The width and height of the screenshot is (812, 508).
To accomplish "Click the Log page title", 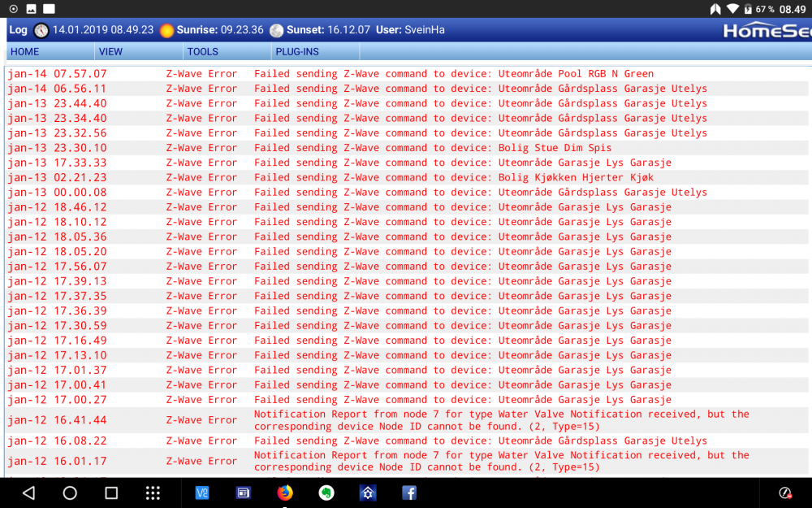I will (17, 29).
